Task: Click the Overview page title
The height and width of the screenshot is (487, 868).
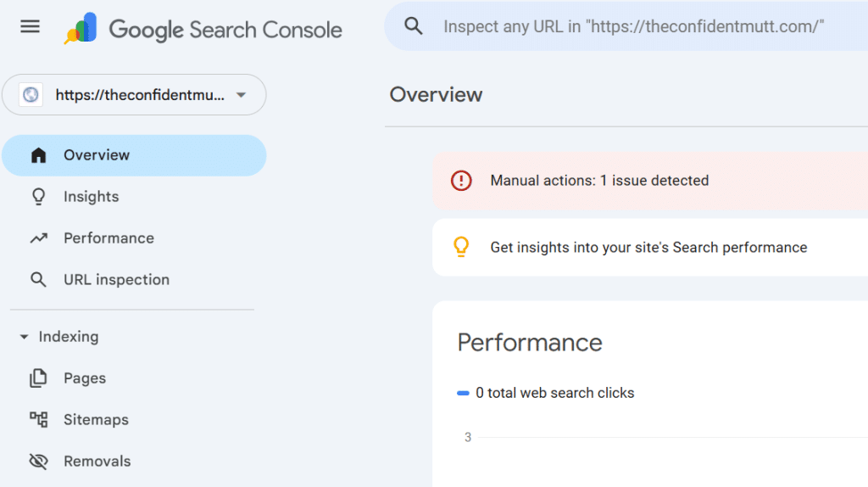Action: pos(436,95)
